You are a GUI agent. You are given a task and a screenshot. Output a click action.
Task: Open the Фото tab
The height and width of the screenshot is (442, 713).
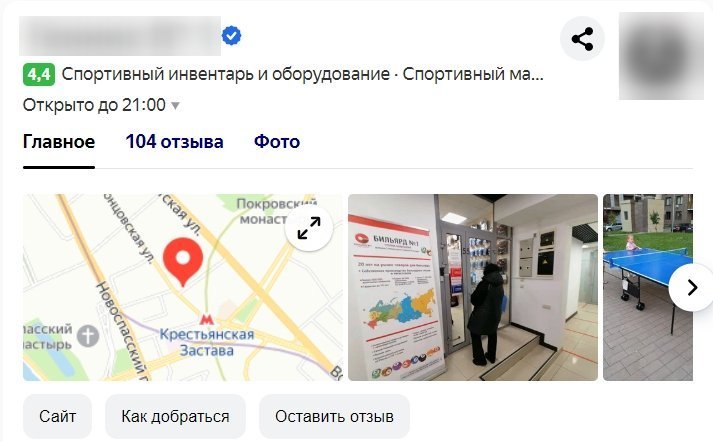click(277, 142)
